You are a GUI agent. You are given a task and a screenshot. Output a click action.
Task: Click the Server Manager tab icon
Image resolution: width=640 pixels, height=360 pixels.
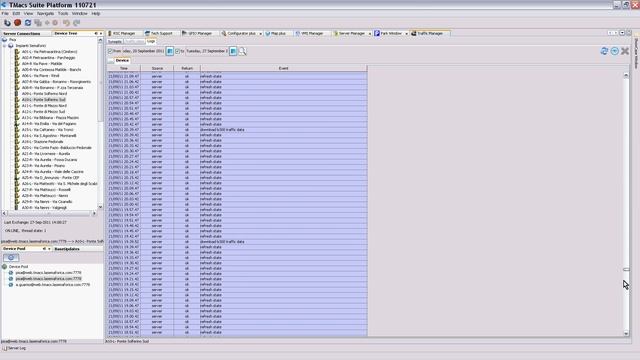pyautogui.click(x=336, y=33)
